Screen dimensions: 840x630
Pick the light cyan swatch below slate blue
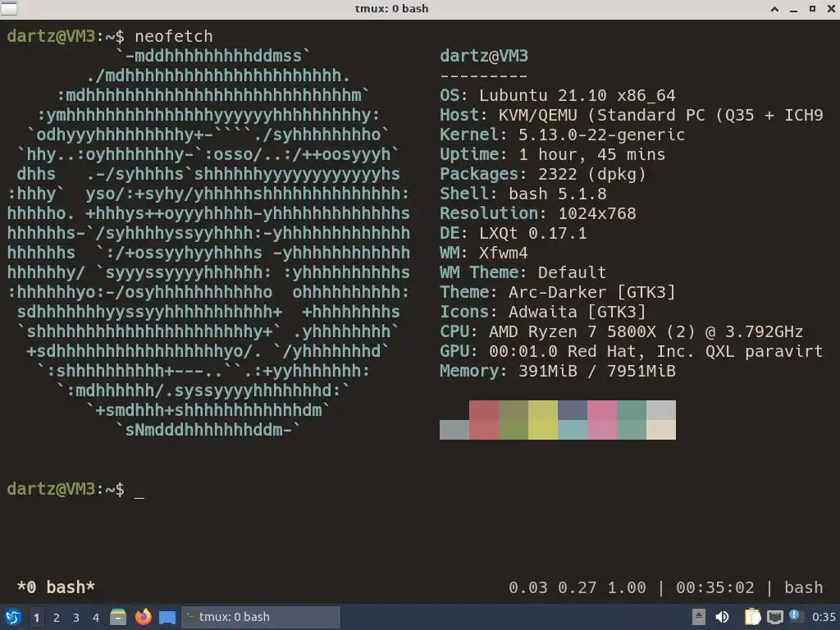(x=573, y=430)
